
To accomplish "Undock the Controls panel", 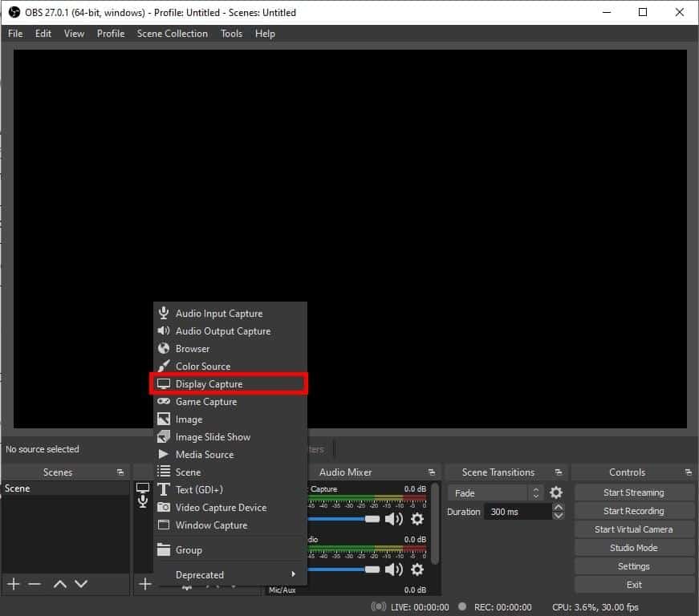I will [x=689, y=472].
